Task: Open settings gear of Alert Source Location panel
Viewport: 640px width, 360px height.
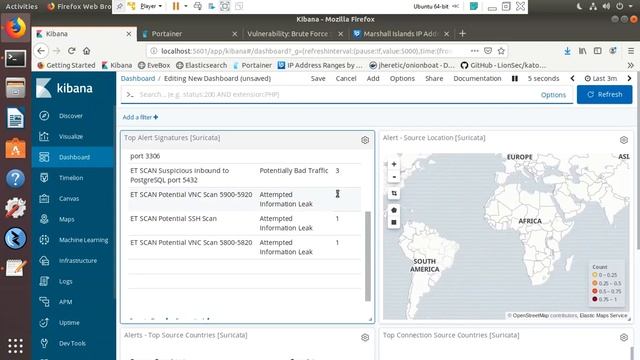Action: click(x=624, y=140)
